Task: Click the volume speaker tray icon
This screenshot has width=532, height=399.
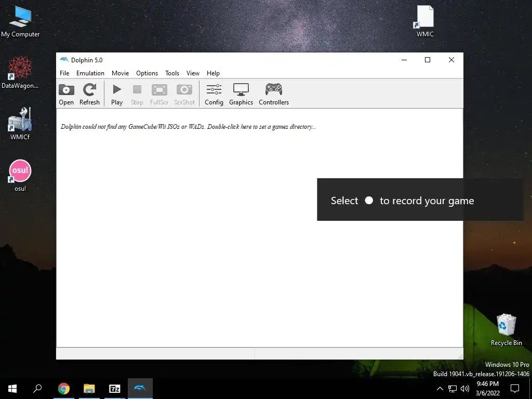Action: point(465,389)
